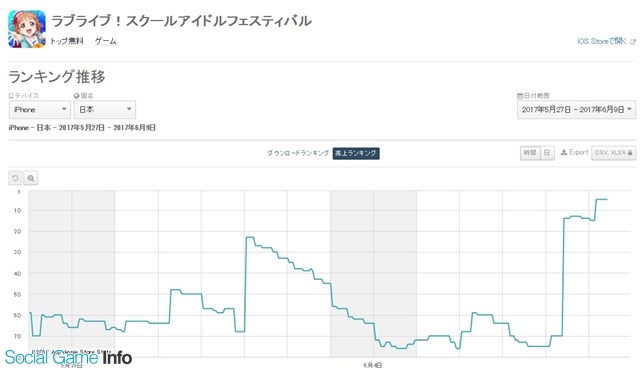Click the calendar icon above date range
Screen dimensions: 640x370
[520, 96]
